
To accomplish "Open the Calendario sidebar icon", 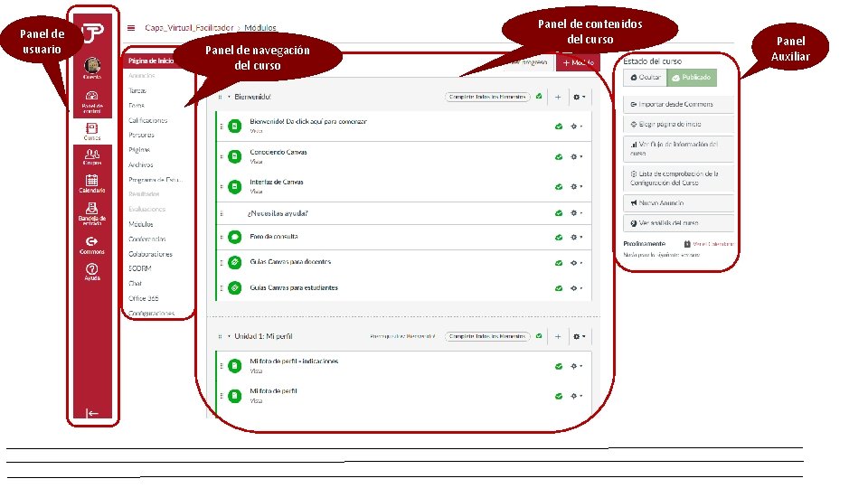I will coord(92,180).
